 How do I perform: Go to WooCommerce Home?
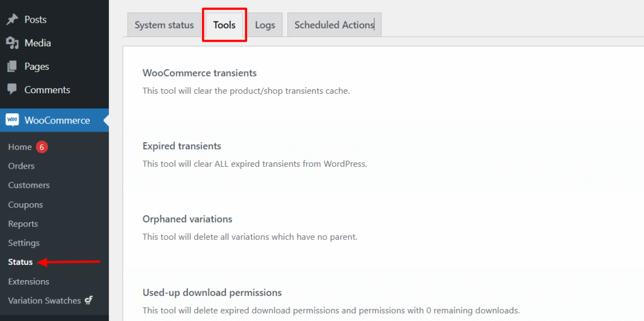[x=19, y=147]
